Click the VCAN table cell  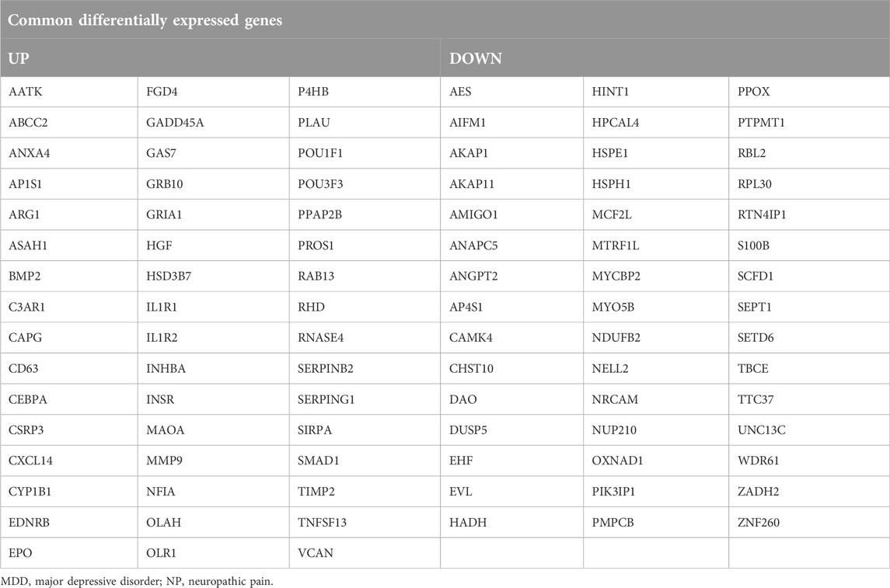(365, 553)
